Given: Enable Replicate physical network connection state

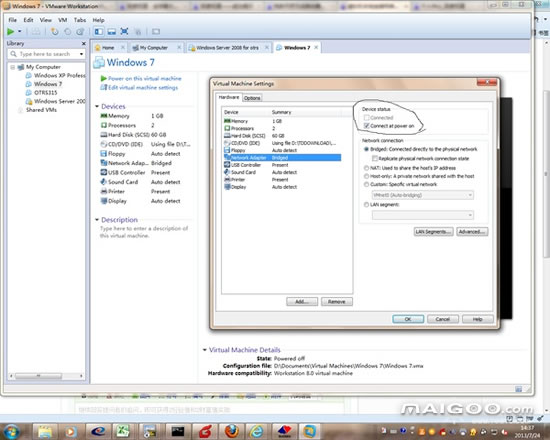Looking at the screenshot, I should (x=375, y=159).
